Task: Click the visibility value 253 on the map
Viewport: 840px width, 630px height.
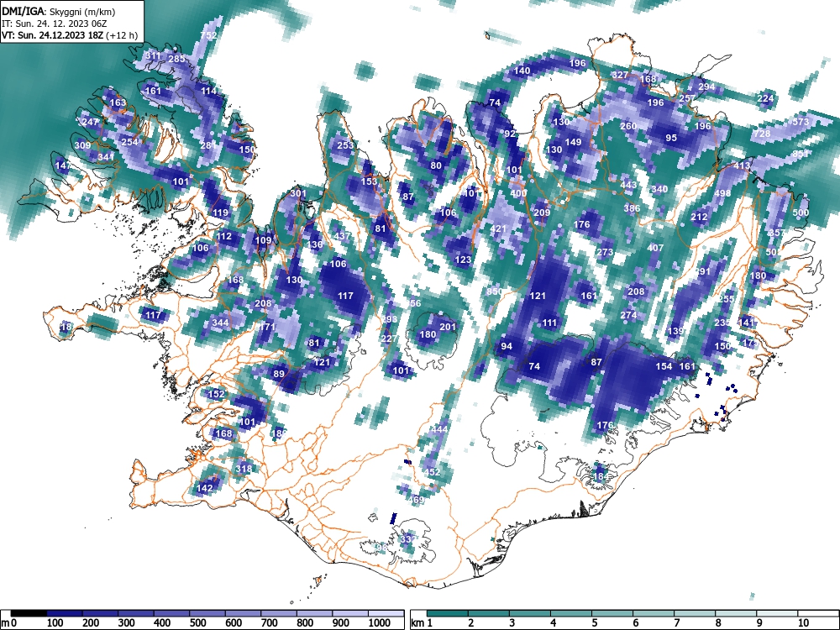Action: pos(345,145)
